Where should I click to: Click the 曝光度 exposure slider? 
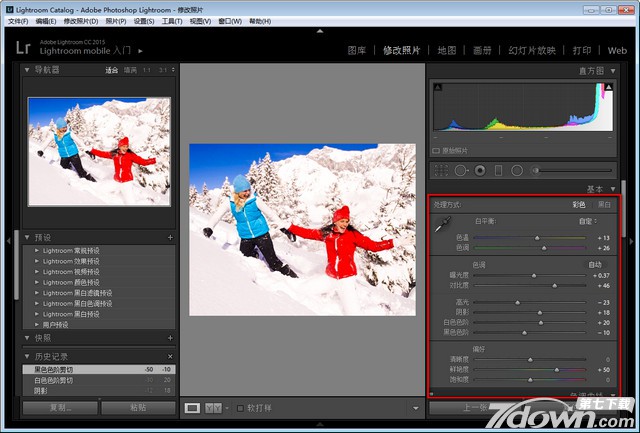[x=530, y=276]
